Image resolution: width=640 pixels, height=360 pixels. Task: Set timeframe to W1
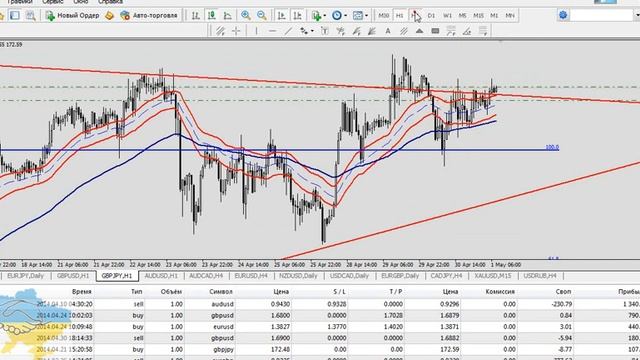pos(447,16)
